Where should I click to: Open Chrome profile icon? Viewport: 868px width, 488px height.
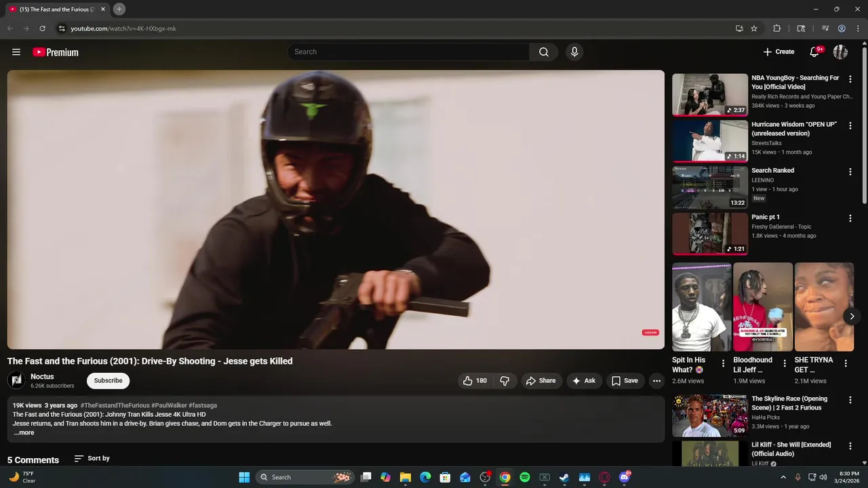click(x=842, y=28)
